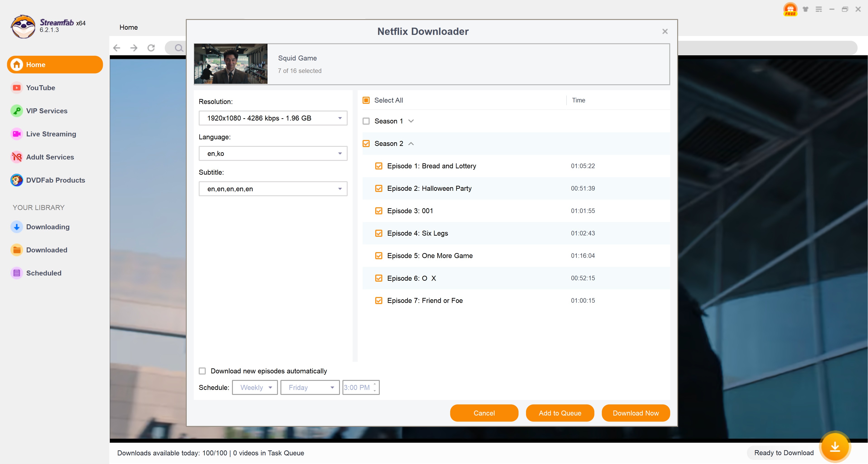Expand Season 1 with chevron
This screenshot has height=464, width=868.
click(411, 121)
